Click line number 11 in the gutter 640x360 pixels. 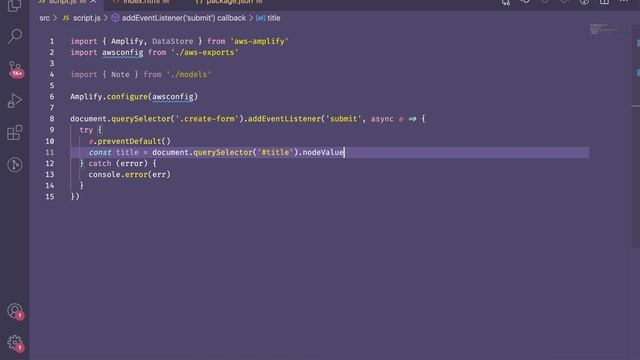pyautogui.click(x=49, y=152)
